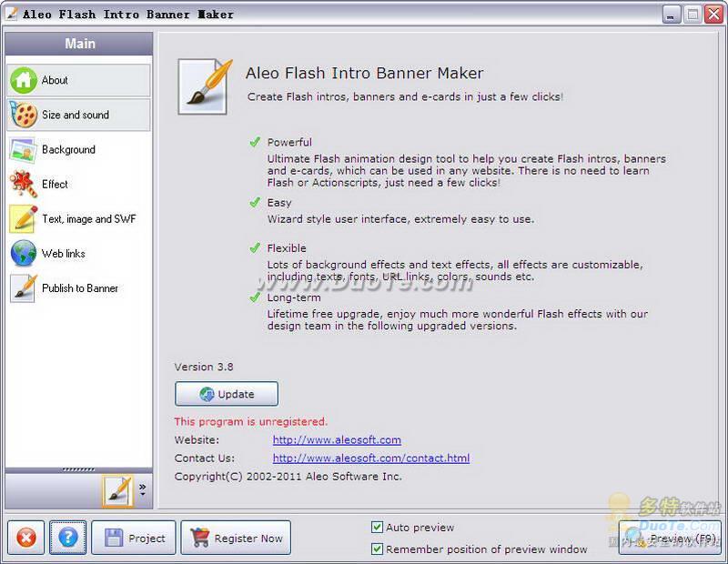Click the Preview (F9) button
Image resolution: width=728 pixels, height=564 pixels.
pyautogui.click(x=670, y=538)
